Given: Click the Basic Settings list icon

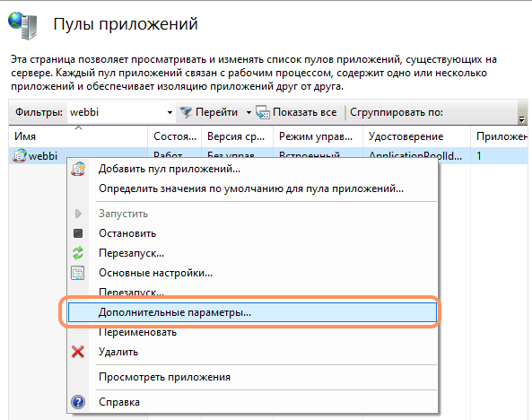Looking at the screenshot, I should 78,273.
